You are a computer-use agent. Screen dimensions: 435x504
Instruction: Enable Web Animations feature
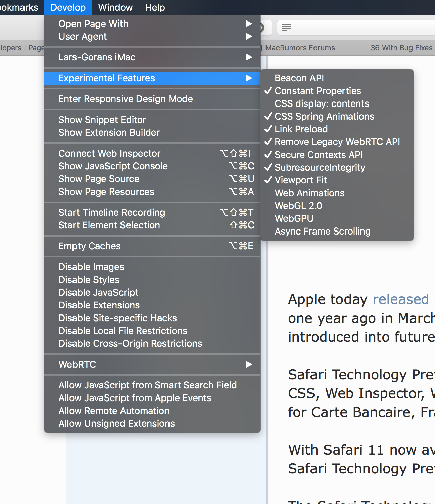(x=337, y=193)
